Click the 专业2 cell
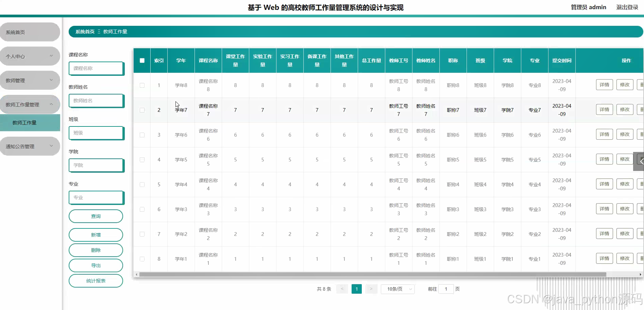Image resolution: width=644 pixels, height=310 pixels. [535, 234]
